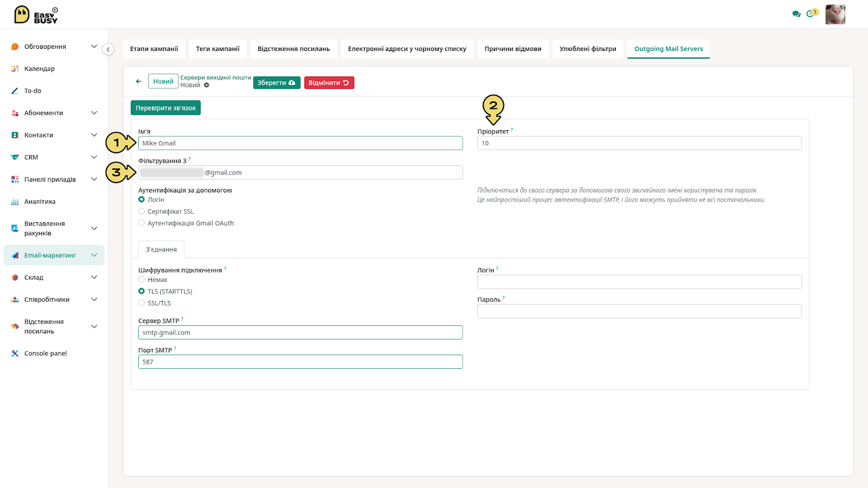Expand the Панелі приладів chevron
Image resolution: width=868 pixels, height=488 pixels.
point(94,179)
